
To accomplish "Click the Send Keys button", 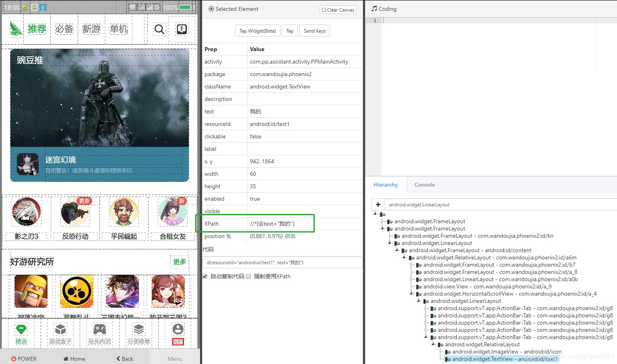I will pos(314,31).
